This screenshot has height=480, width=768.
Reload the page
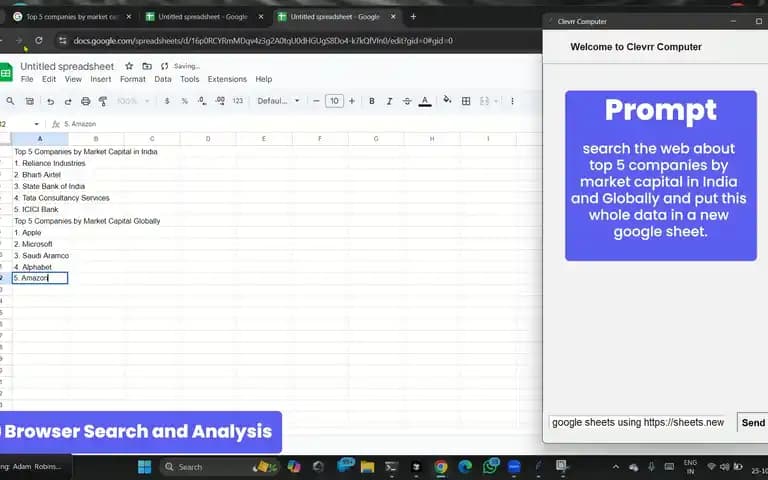point(39,41)
